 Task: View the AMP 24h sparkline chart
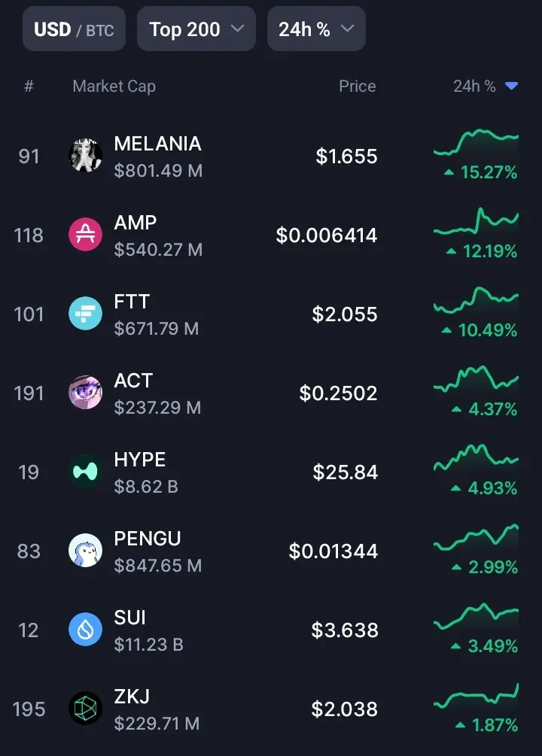[476, 223]
